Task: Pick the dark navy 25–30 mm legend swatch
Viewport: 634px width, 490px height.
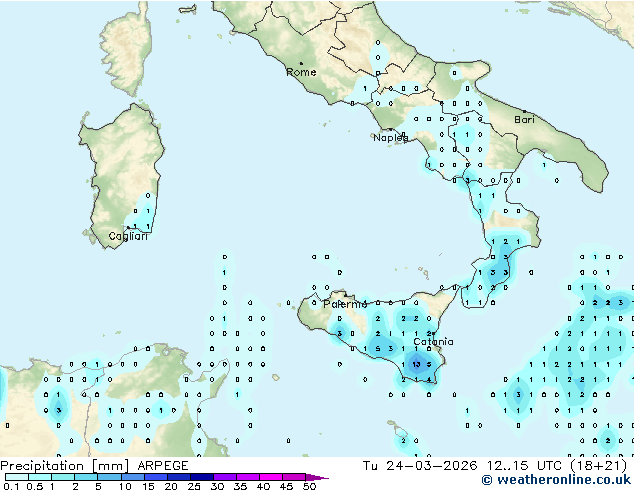Action: point(202,477)
